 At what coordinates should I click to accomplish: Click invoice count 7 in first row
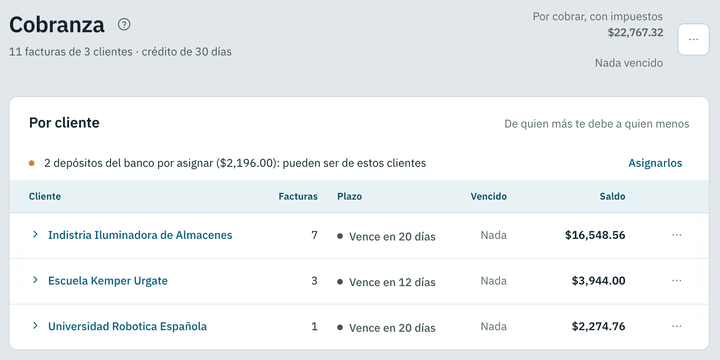coord(314,235)
